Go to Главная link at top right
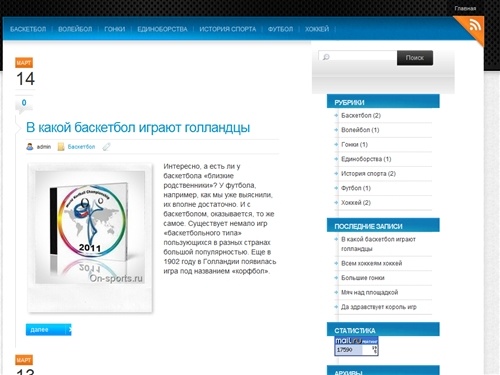500x375 pixels. coord(465,8)
